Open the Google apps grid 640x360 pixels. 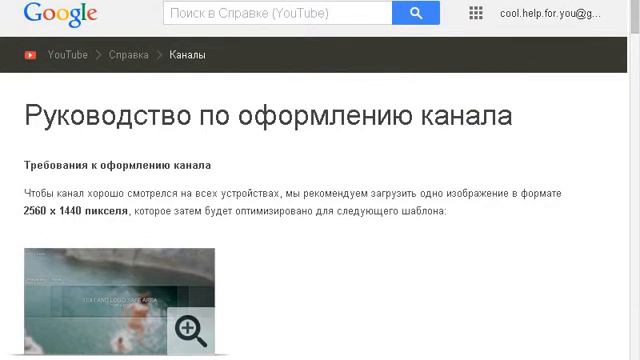click(476, 13)
